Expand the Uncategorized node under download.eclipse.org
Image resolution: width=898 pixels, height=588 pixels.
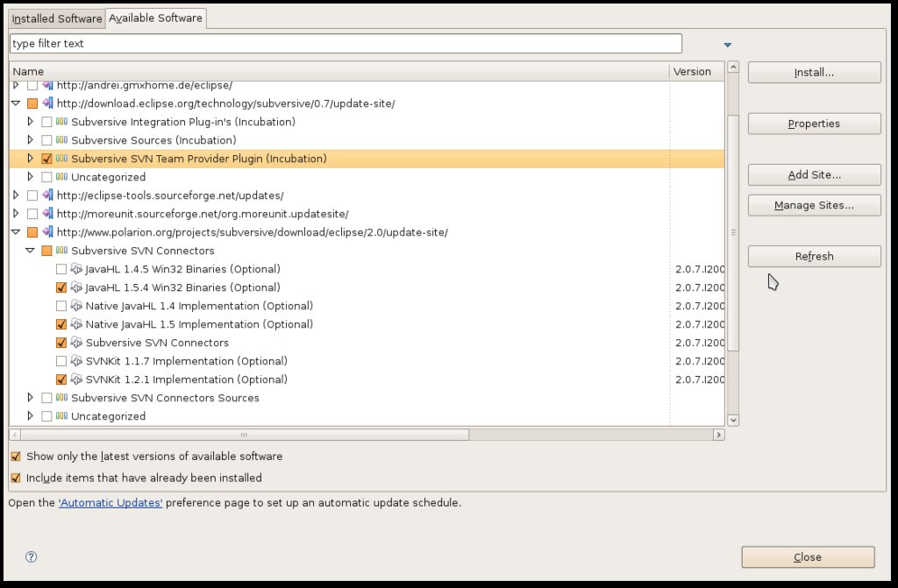[x=31, y=176]
